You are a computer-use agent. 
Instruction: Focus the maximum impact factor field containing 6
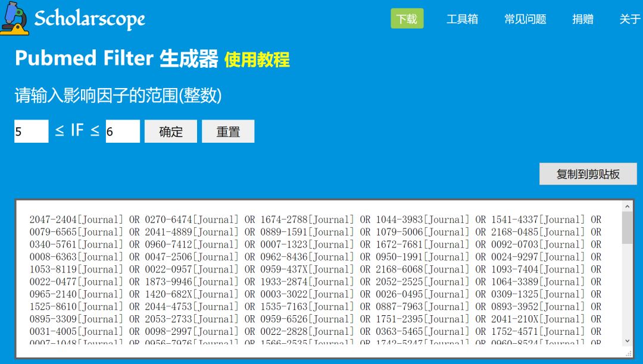click(x=123, y=131)
